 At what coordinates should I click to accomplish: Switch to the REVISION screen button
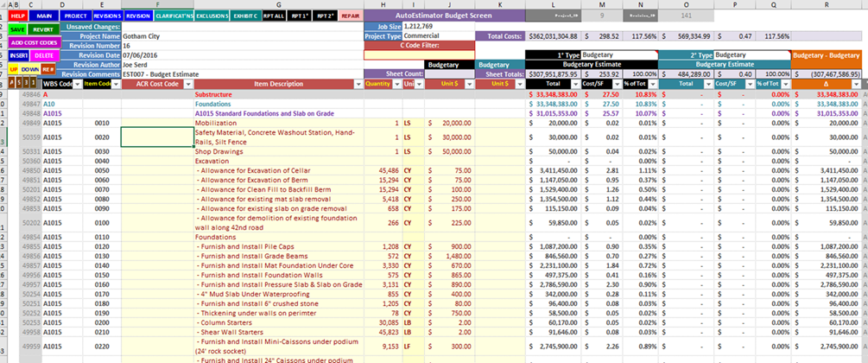coord(137,16)
